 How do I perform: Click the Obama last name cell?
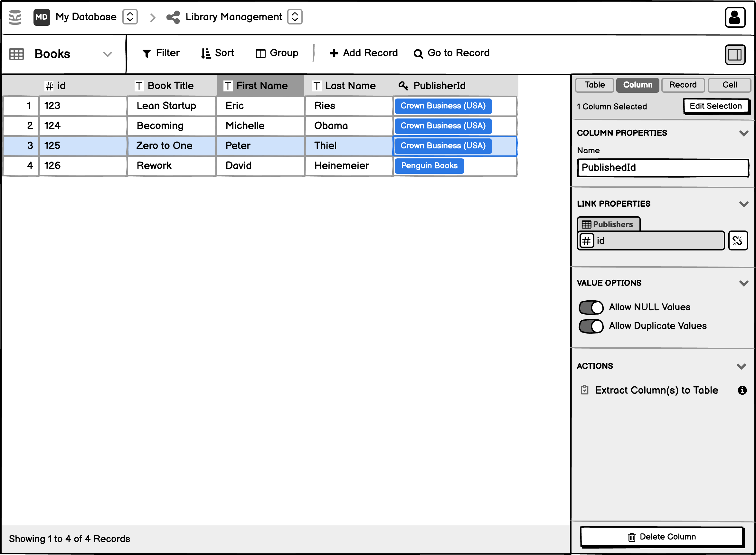click(349, 126)
